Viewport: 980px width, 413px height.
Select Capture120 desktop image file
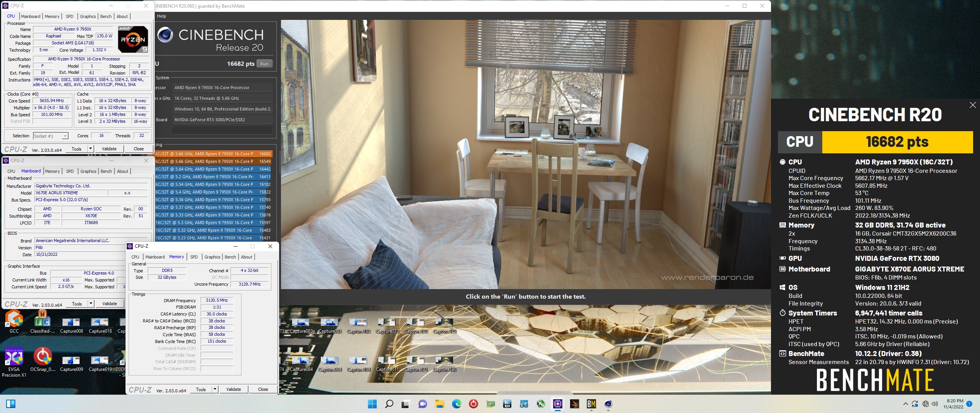click(416, 325)
